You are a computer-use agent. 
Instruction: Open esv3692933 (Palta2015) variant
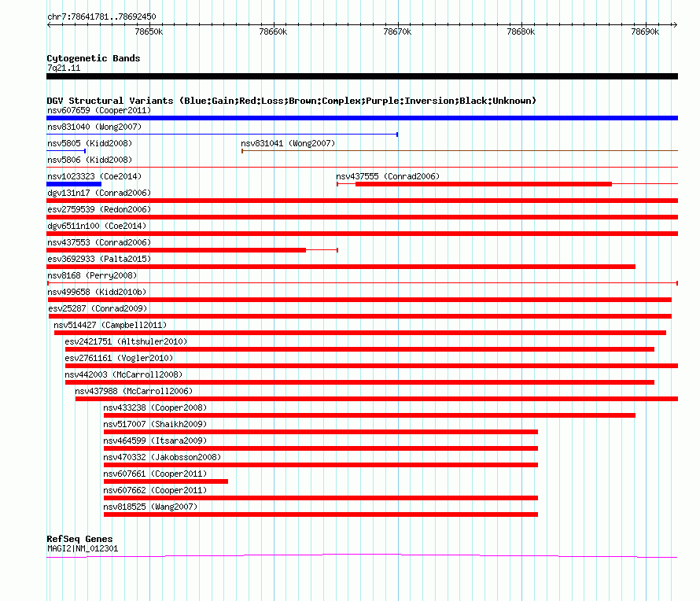pyautogui.click(x=99, y=259)
